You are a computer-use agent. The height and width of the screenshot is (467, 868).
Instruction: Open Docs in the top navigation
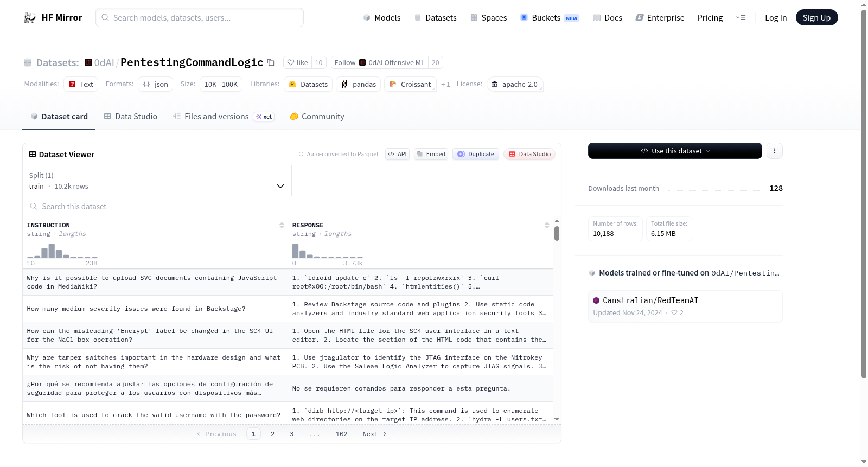coord(608,17)
